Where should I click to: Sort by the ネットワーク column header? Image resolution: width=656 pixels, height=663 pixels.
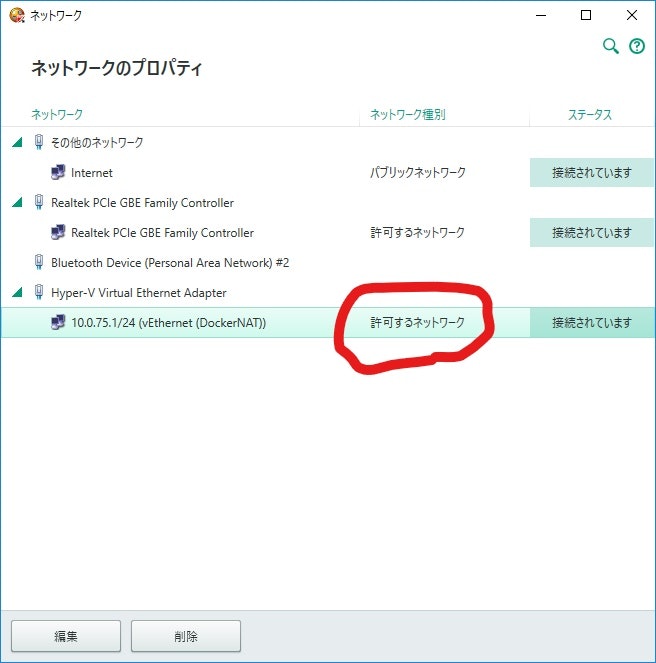click(x=57, y=114)
